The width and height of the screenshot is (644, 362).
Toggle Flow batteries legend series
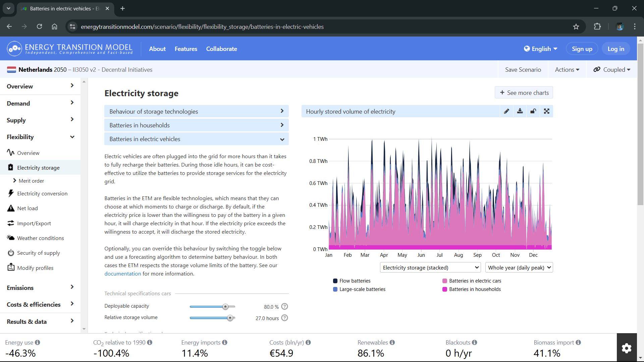[x=352, y=281]
